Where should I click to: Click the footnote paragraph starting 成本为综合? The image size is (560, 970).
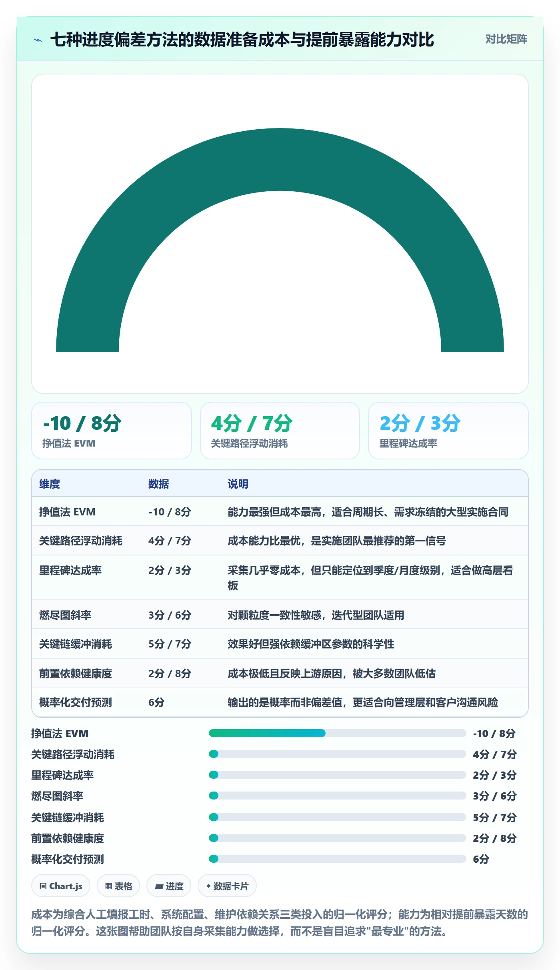[280, 923]
